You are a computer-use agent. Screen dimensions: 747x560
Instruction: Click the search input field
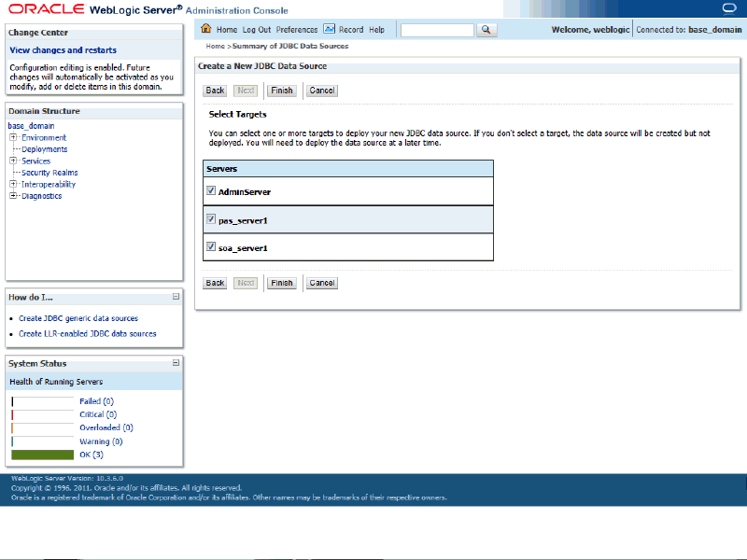pos(437,30)
